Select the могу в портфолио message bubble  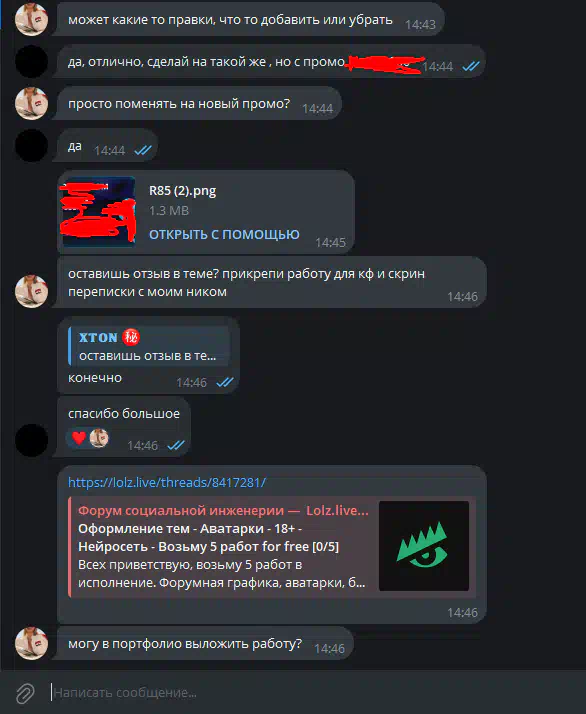(x=203, y=643)
